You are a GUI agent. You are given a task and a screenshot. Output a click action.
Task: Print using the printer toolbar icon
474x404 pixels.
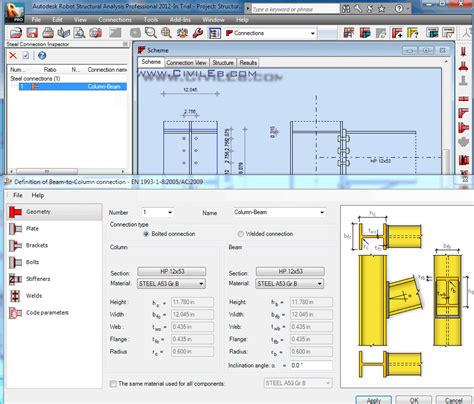pos(48,33)
